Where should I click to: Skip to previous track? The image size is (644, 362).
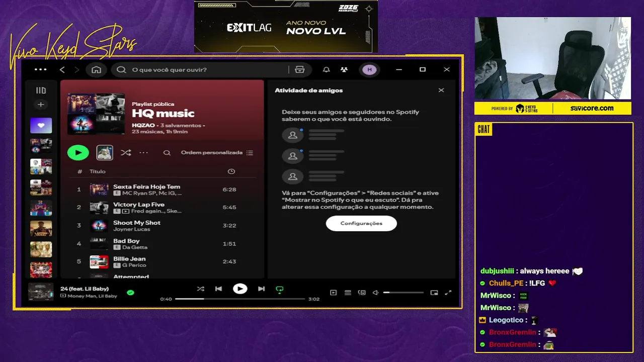pyautogui.click(x=218, y=289)
